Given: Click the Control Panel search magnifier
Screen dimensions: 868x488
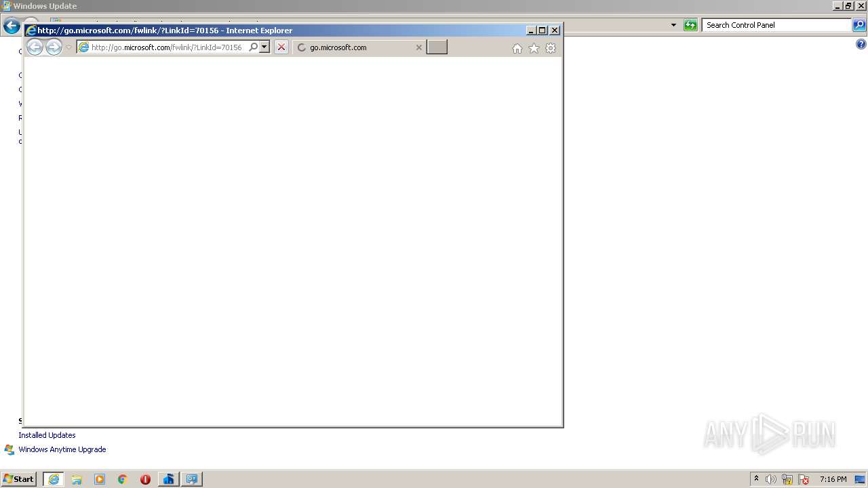Looking at the screenshot, I should coord(859,25).
